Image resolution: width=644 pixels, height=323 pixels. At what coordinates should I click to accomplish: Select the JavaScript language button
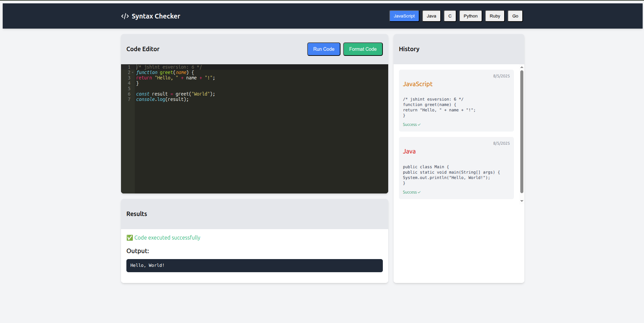pos(404,16)
